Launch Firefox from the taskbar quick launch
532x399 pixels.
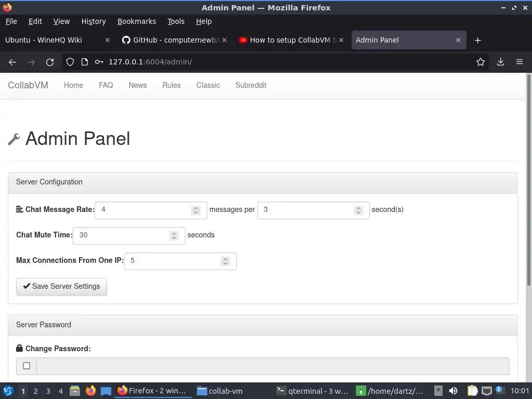click(90, 391)
